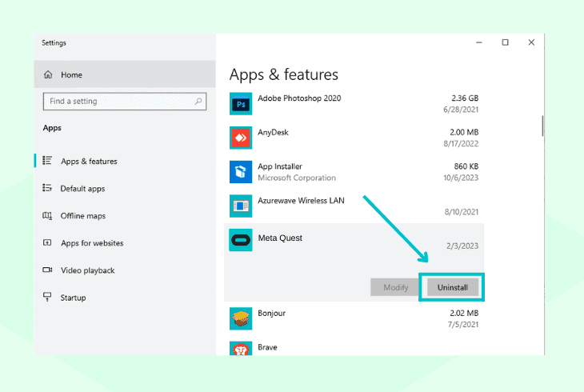Screen dimensions: 584x392
Task: Go to Offline maps section
Action: coord(83,216)
